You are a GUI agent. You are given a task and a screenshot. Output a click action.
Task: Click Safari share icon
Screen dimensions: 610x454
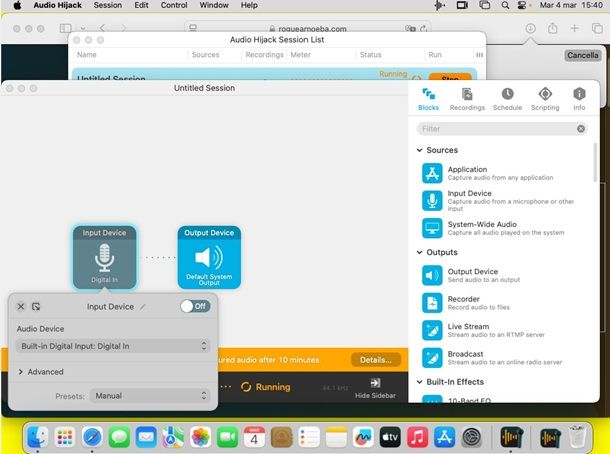tap(552, 28)
